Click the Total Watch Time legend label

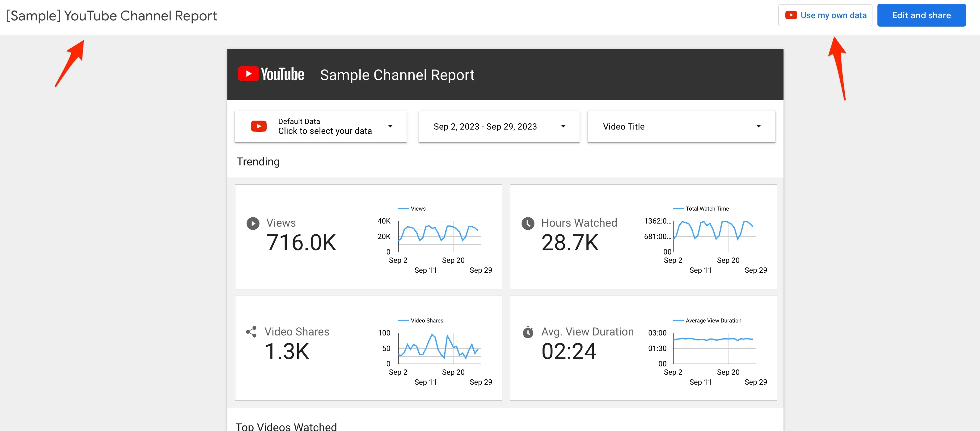[x=707, y=209]
